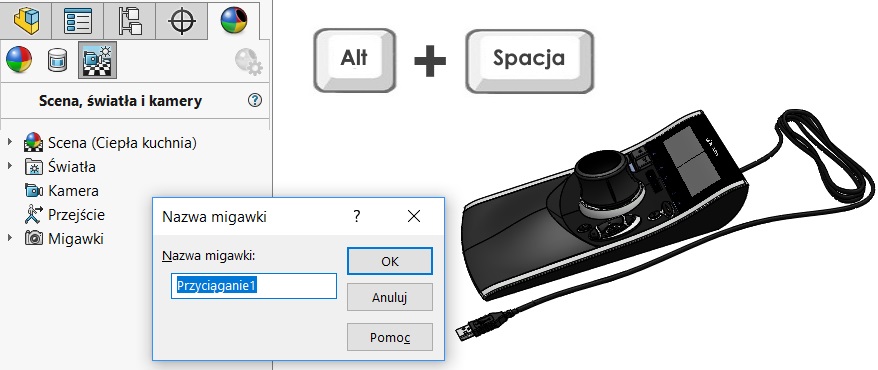Click Anuluj to cancel the dialog
The image size is (878, 370).
coord(390,297)
